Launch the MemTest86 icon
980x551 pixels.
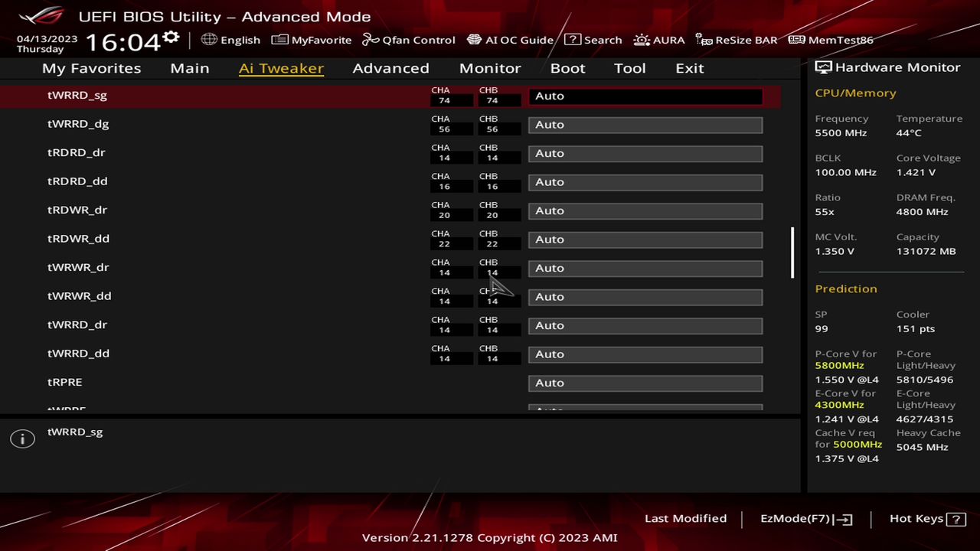click(x=796, y=39)
